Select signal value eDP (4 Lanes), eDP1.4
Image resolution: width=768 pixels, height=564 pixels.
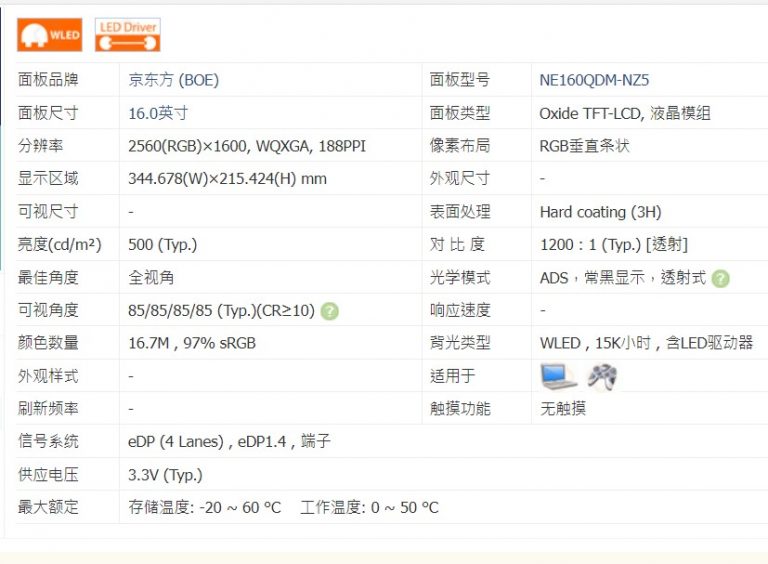[207, 442]
